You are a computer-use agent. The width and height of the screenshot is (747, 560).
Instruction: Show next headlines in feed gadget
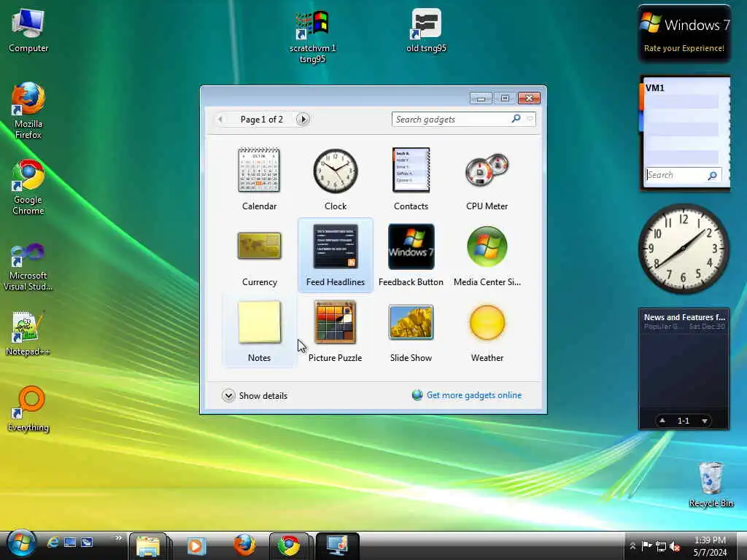[704, 421]
